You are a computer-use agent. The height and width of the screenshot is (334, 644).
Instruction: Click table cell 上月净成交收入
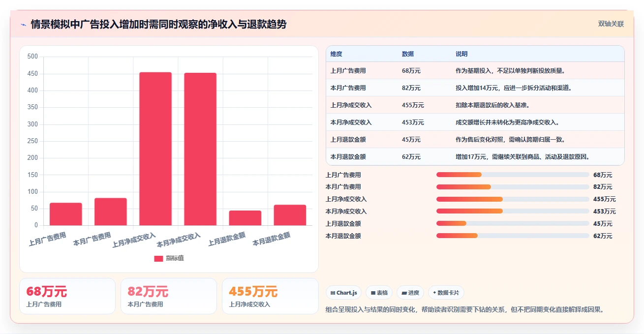click(351, 105)
